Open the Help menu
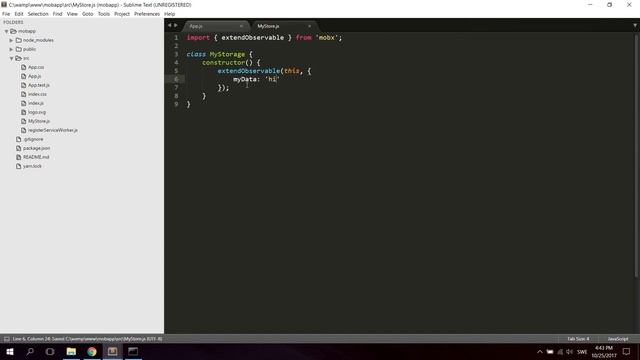This screenshot has width=640, height=360. coord(169,14)
